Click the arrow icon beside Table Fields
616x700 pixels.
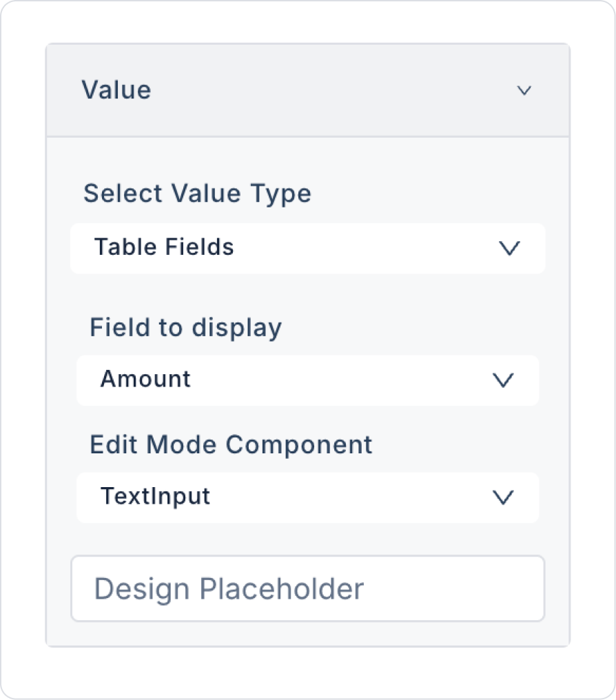click(x=509, y=249)
